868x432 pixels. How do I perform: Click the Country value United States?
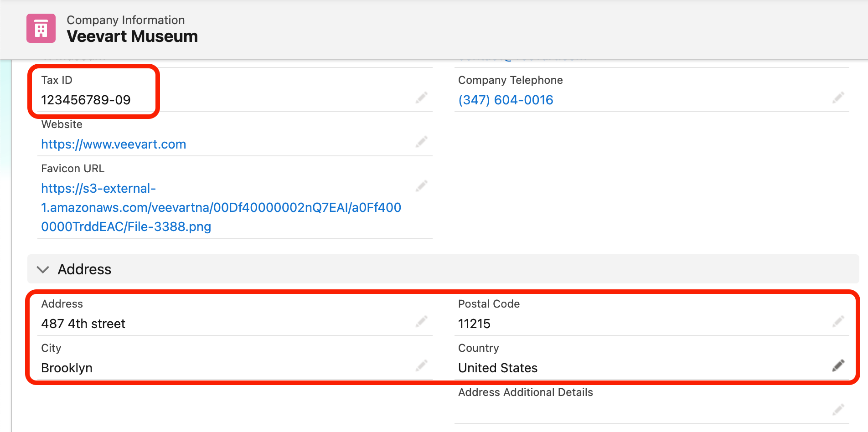pos(497,368)
